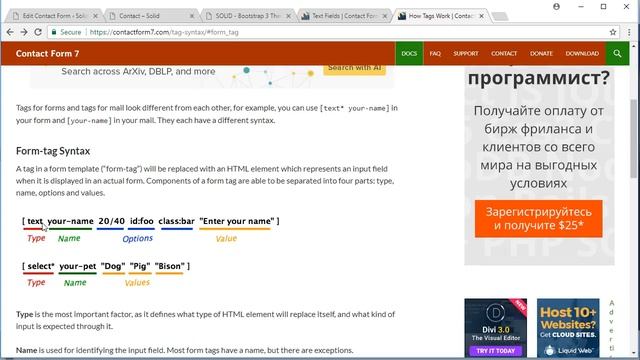
Task: Open the SUPPORT menu item
Action: pos(466,53)
